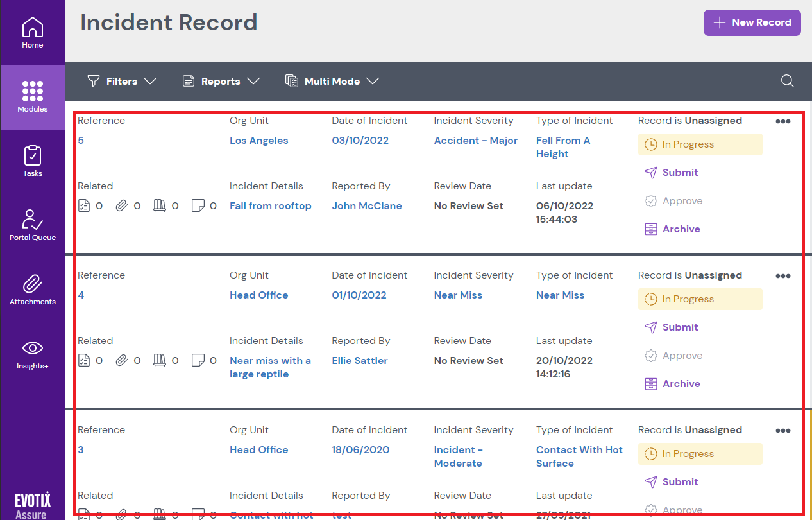
Task: Submit incident record 5
Action: click(680, 173)
